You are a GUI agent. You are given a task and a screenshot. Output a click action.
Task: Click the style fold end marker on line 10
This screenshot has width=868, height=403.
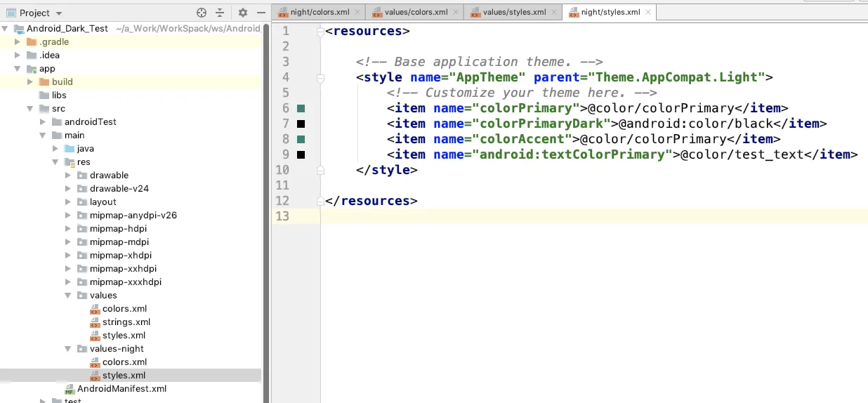click(x=321, y=170)
